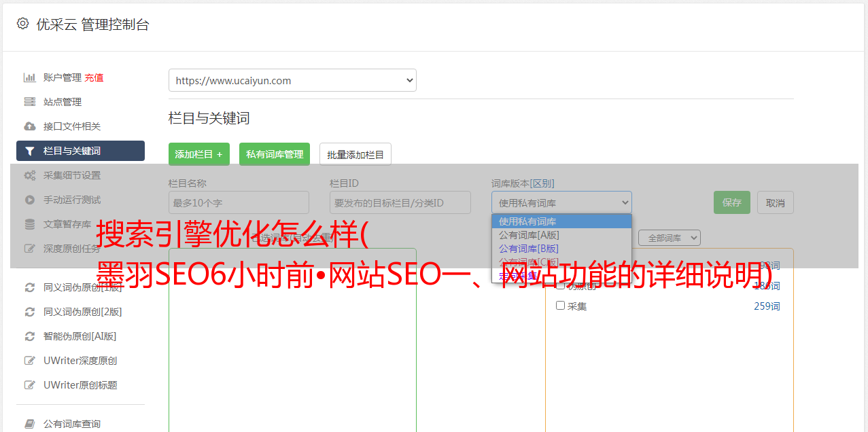Viewport: 868px width, 432px height.
Task: Open 账户管理 in the sidebar
Action: click(63, 77)
